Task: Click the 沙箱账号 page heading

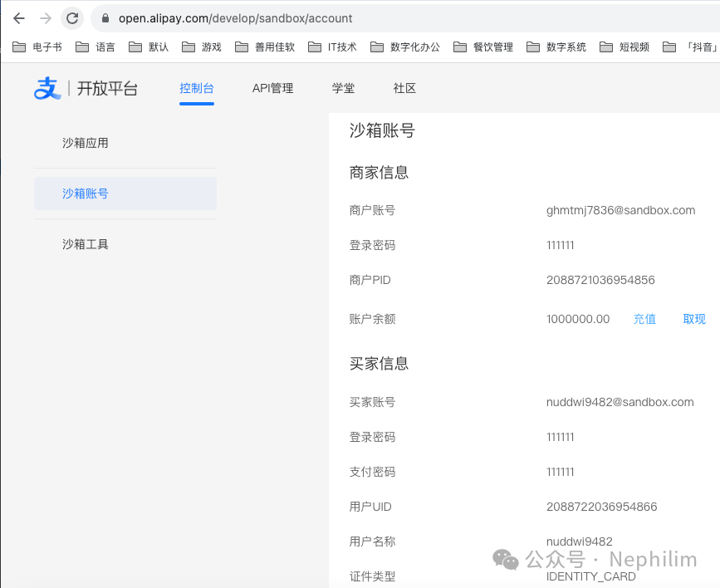Action: (x=382, y=130)
